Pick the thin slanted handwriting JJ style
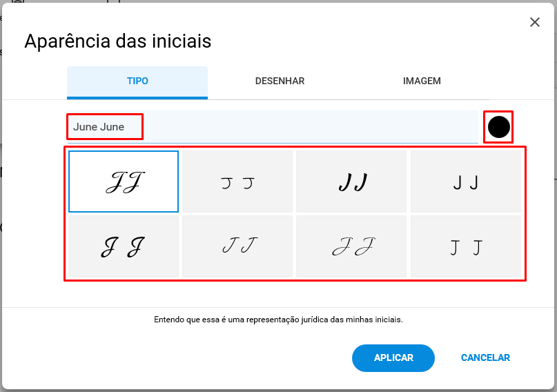The width and height of the screenshot is (557, 392). coord(237,246)
